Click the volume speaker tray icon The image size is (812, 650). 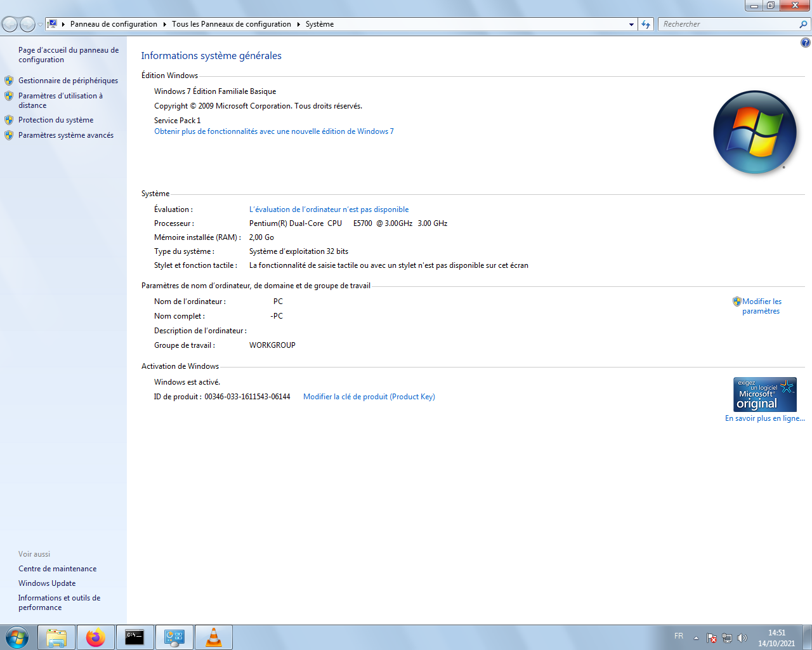click(x=742, y=638)
